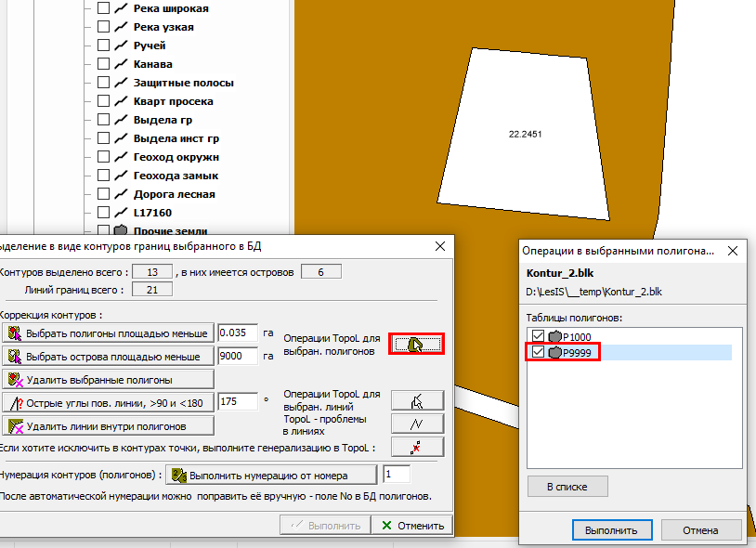Click the contours count value 13
Viewport: 756px width, 548px height.
coord(152,272)
